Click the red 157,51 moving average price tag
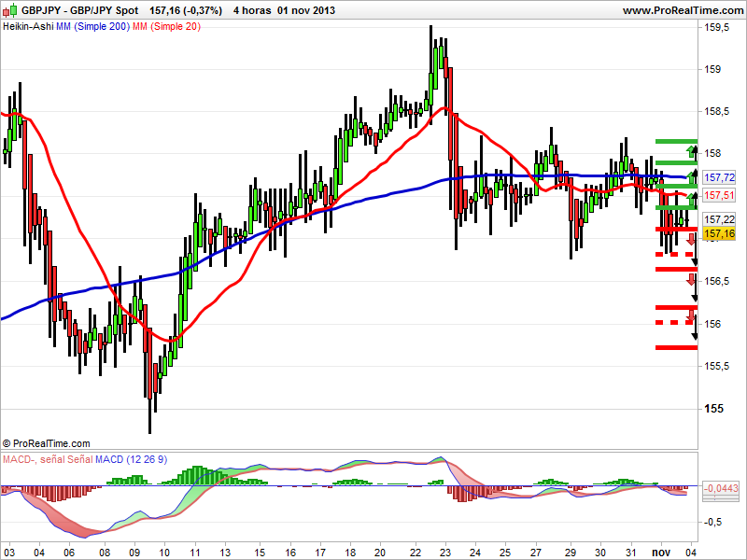Viewport: 747px width, 560px height. point(719,195)
